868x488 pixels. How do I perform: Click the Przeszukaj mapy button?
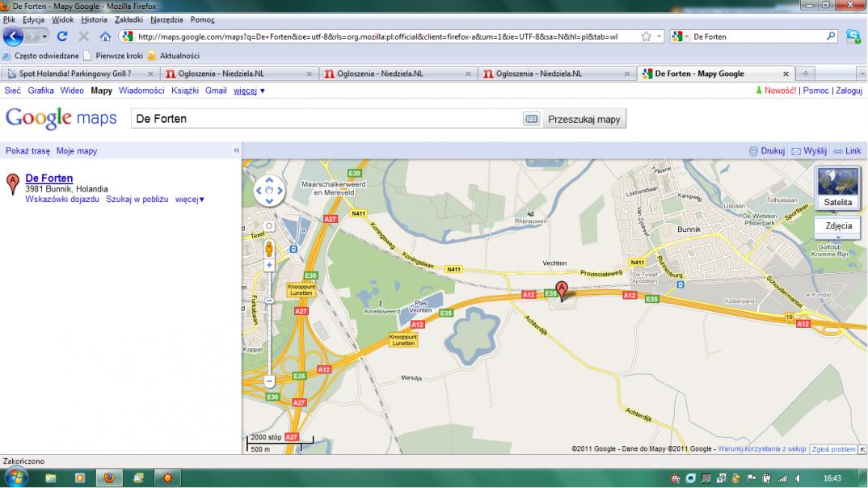pyautogui.click(x=584, y=119)
